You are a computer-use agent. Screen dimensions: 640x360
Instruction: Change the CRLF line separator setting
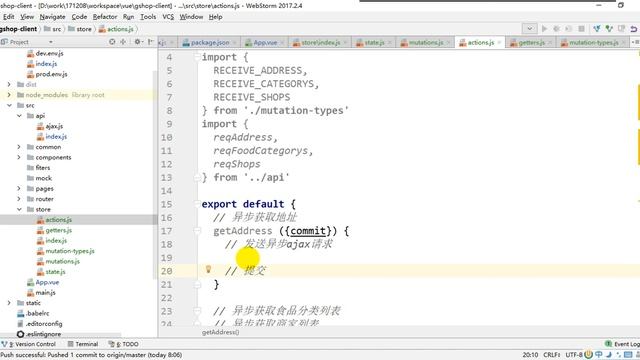551,355
